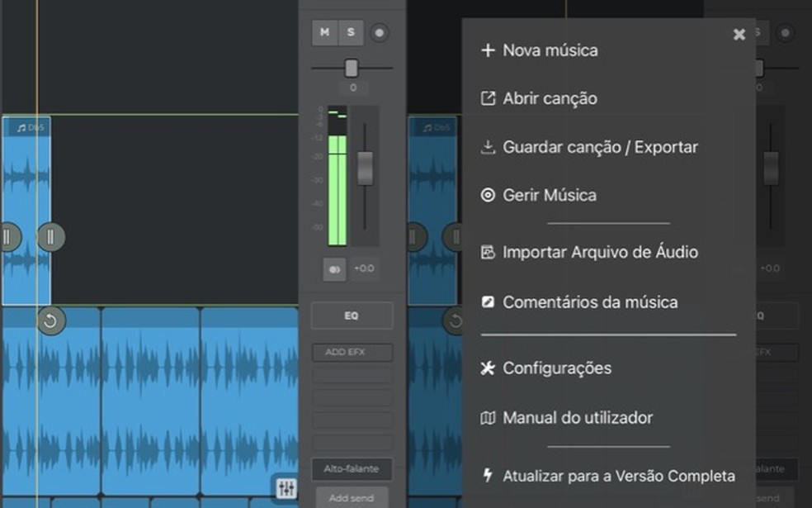Arm the track using the record circle icon
812x508 pixels.
point(378,33)
